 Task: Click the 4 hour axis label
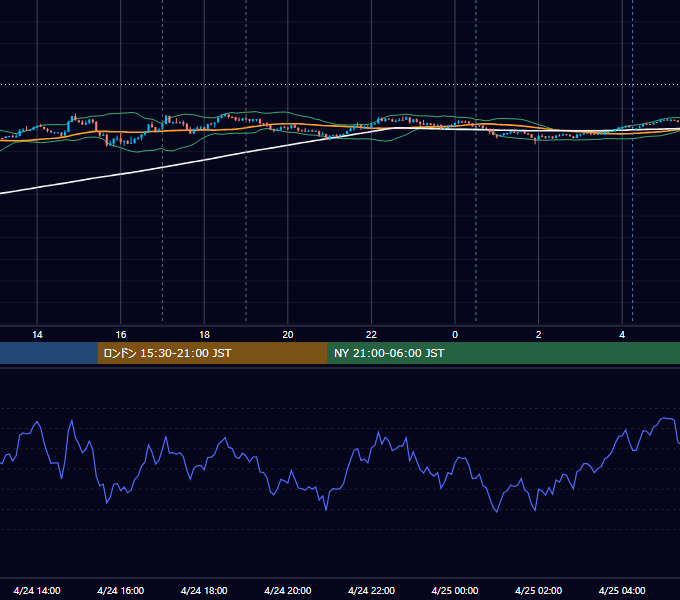pyautogui.click(x=622, y=335)
